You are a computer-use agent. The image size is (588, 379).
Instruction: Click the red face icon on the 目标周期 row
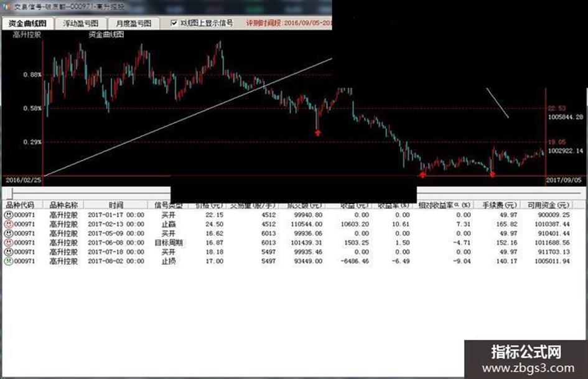point(8,243)
